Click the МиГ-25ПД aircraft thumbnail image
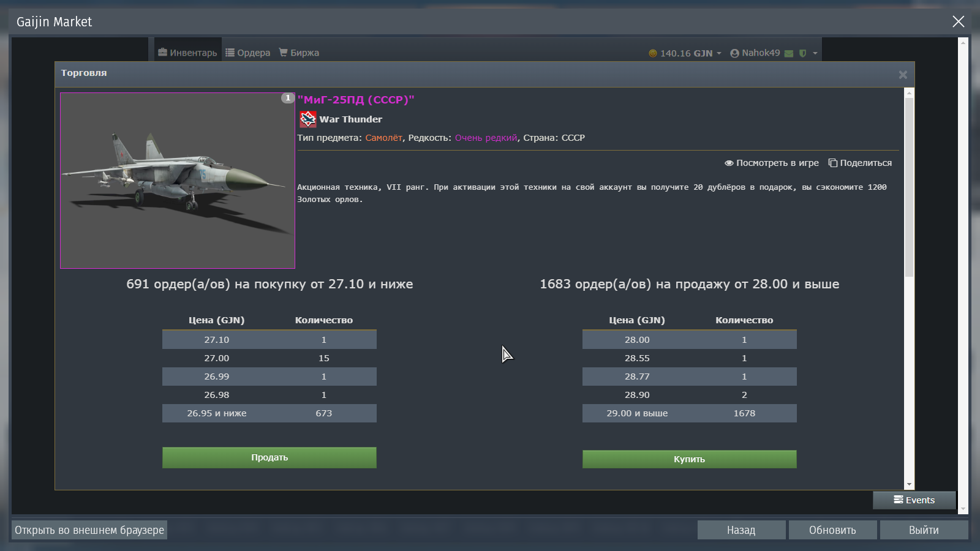 [x=178, y=181]
